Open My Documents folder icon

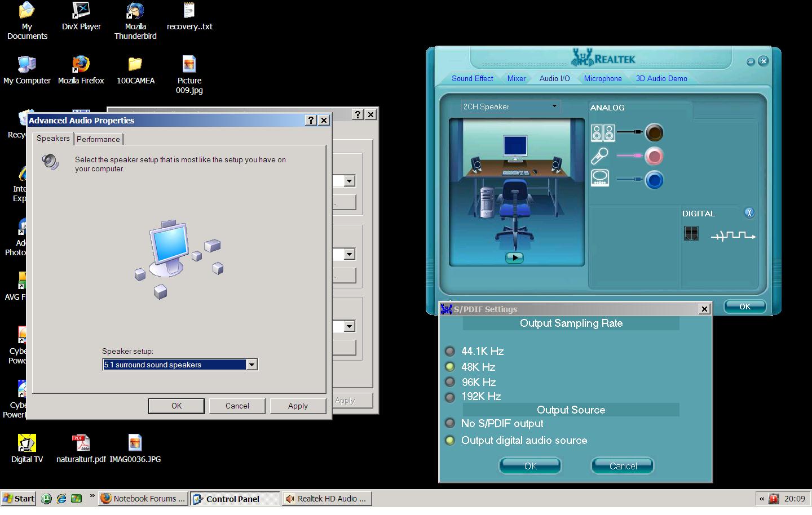(27, 21)
